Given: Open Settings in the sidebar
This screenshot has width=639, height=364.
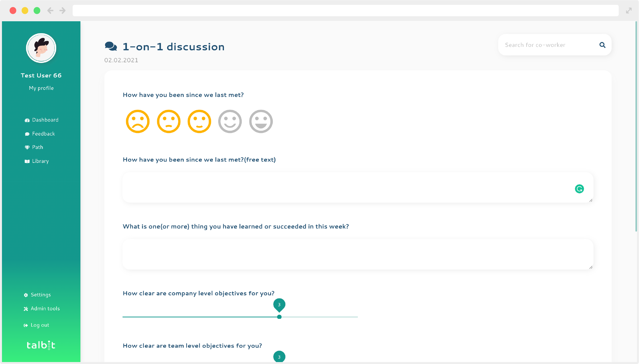Looking at the screenshot, I should [41, 295].
